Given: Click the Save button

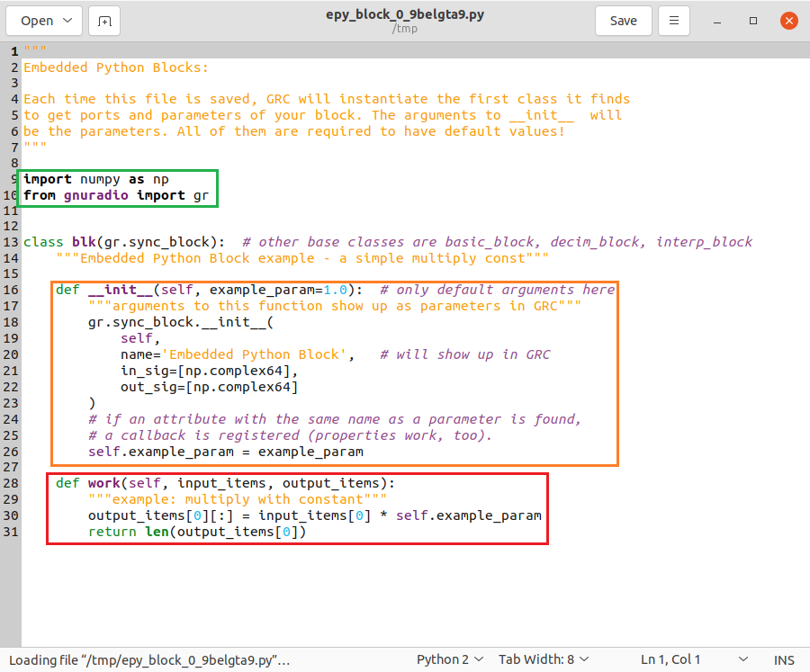Looking at the screenshot, I should pyautogui.click(x=623, y=21).
